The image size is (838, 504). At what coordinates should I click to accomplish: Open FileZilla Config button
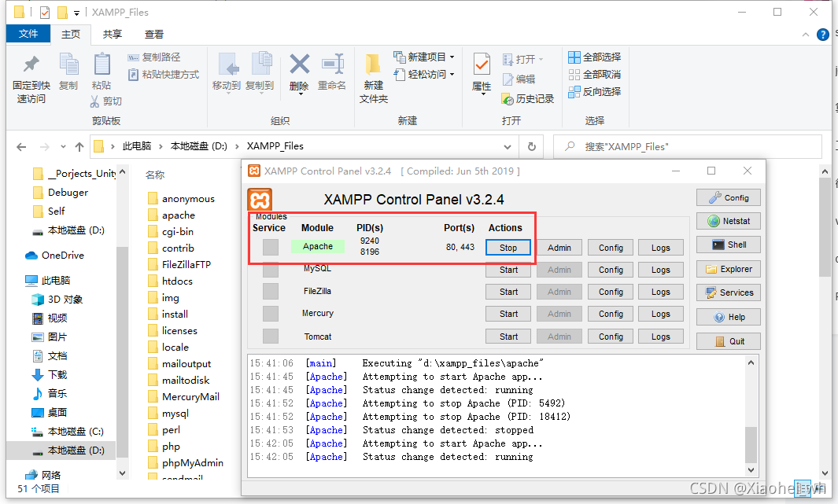[611, 292]
